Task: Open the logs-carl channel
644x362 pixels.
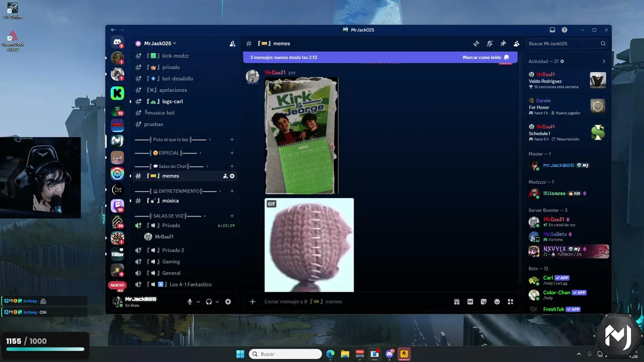Action: tap(184, 102)
